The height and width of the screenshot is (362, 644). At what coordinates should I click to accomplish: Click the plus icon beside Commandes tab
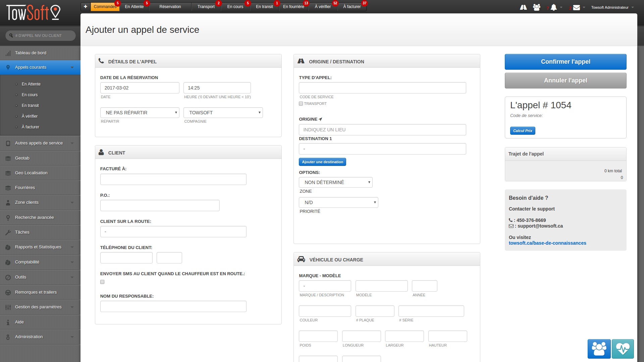pos(86,6)
